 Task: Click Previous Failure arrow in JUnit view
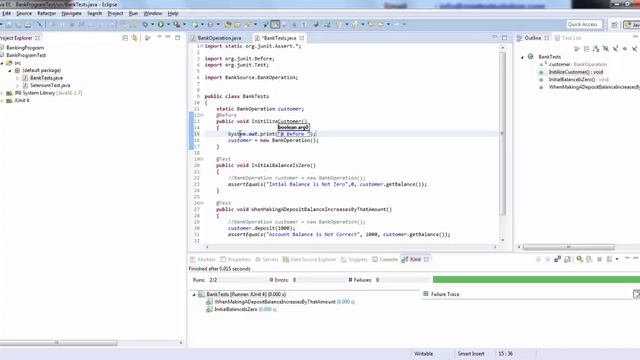point(548,259)
